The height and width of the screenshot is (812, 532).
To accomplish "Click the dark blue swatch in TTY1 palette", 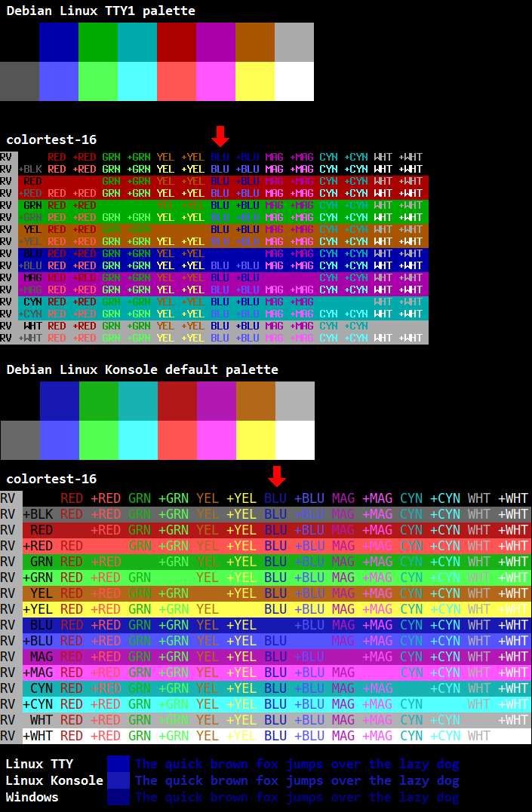I will click(x=59, y=42).
